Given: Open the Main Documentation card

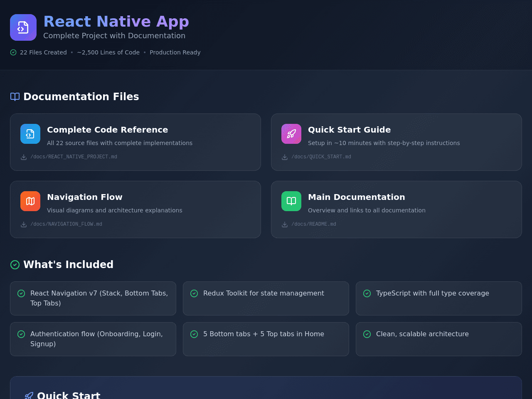Looking at the screenshot, I should coord(397,209).
